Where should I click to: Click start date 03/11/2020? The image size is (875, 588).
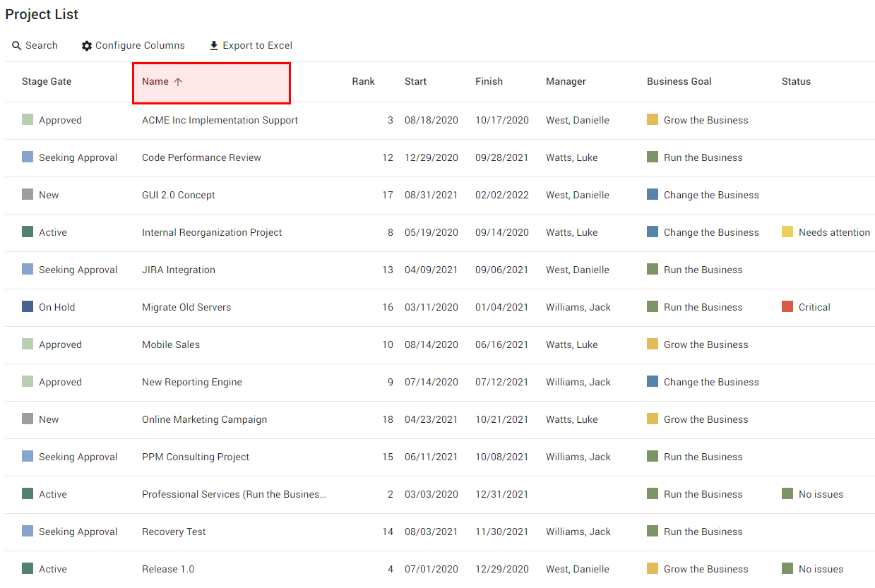pyautogui.click(x=431, y=308)
